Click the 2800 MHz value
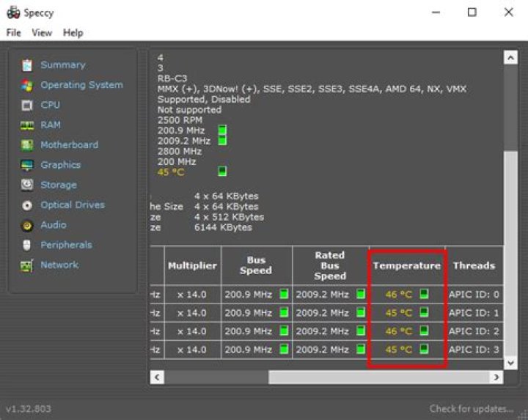 click(x=180, y=152)
